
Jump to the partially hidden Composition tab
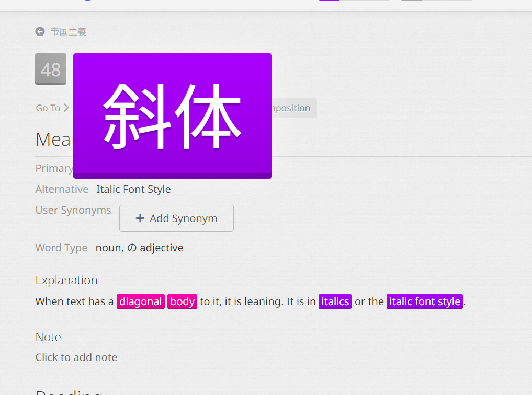294,108
